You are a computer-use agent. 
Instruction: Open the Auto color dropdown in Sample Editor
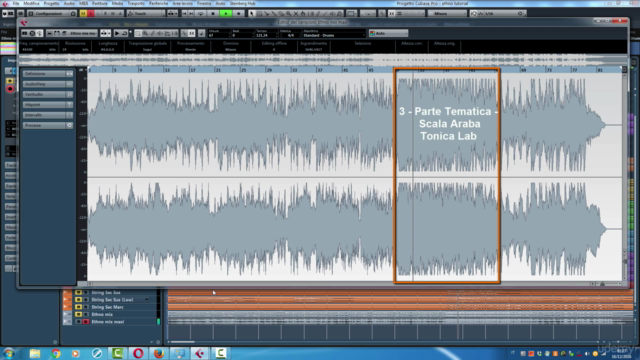(388, 33)
